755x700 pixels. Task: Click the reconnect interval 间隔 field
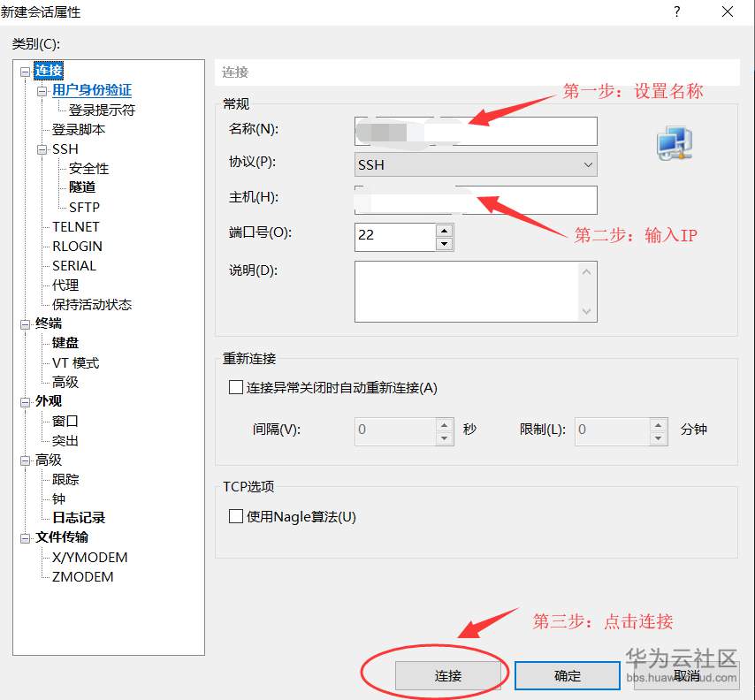[395, 431]
